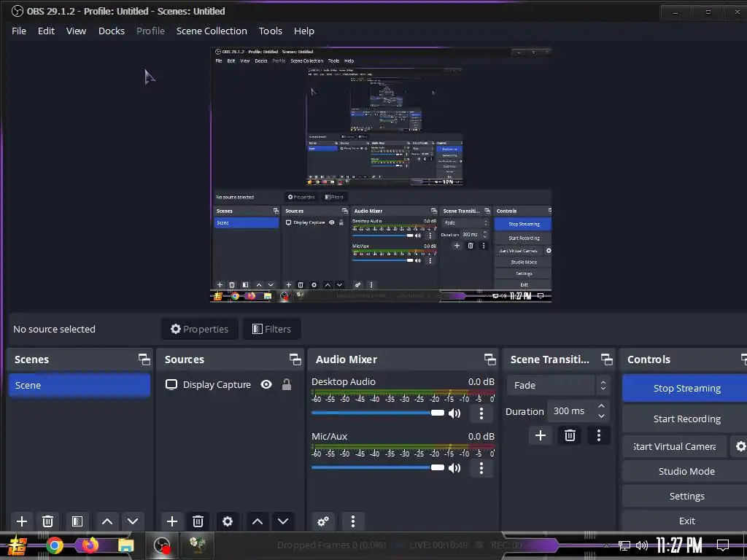The image size is (747, 560).
Task: Open the Edit menu
Action: coord(46,31)
